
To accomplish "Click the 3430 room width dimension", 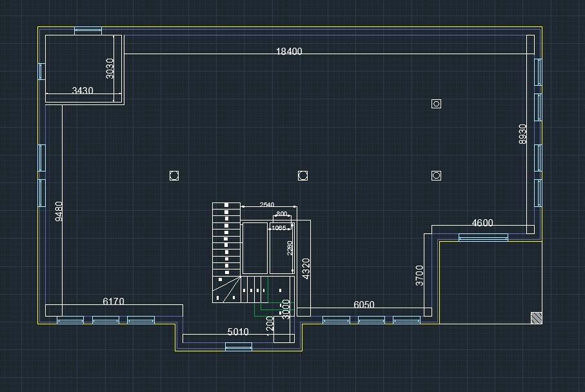I will (83, 91).
